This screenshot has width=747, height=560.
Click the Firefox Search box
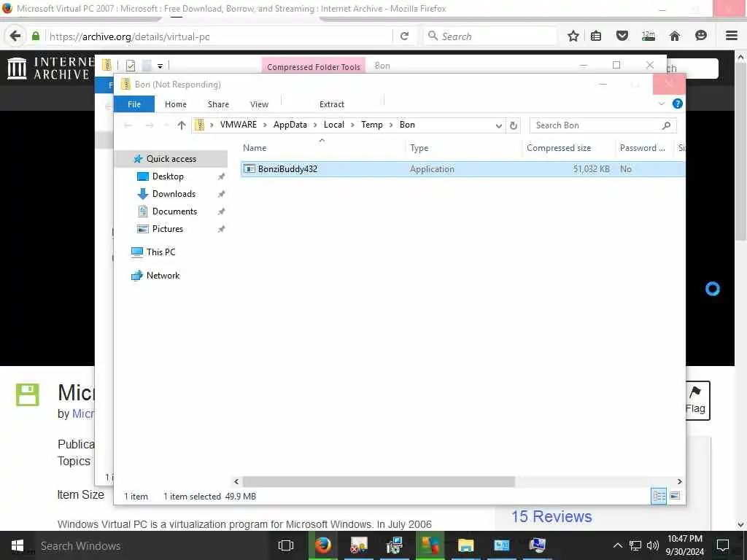[x=491, y=36]
